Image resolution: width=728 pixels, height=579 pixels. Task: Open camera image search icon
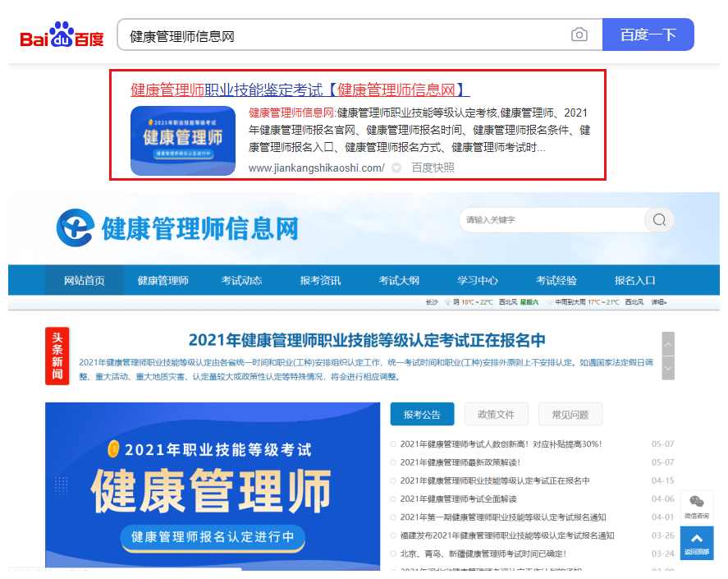click(x=579, y=34)
